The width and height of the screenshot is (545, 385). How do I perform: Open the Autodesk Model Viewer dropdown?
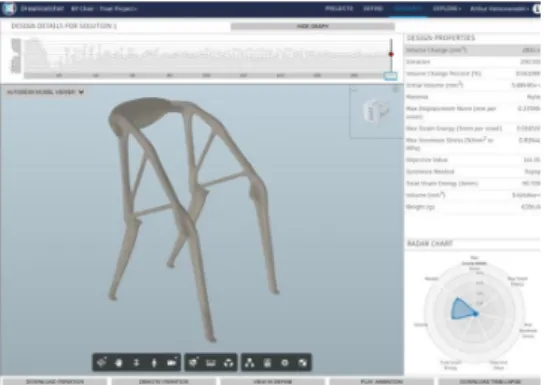click(45, 92)
